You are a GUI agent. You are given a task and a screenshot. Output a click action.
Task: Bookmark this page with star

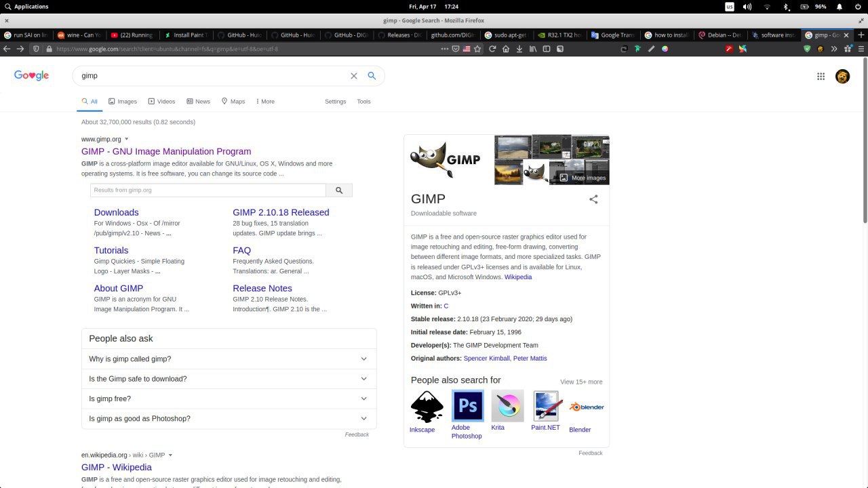click(477, 49)
